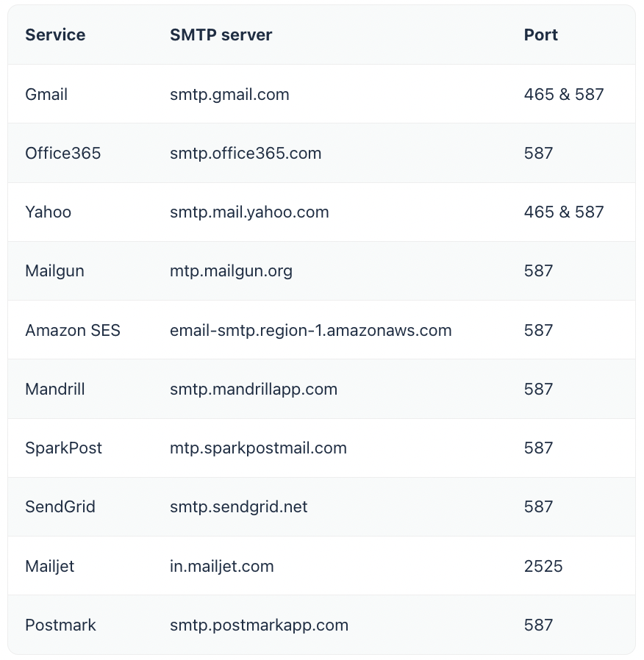The height and width of the screenshot is (660, 644).
Task: Select the Office365 service cell
Action: (63, 153)
